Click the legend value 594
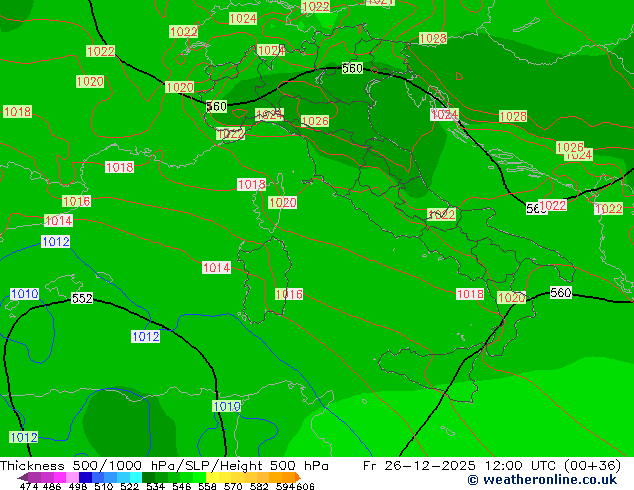The height and width of the screenshot is (490, 634). [285, 486]
